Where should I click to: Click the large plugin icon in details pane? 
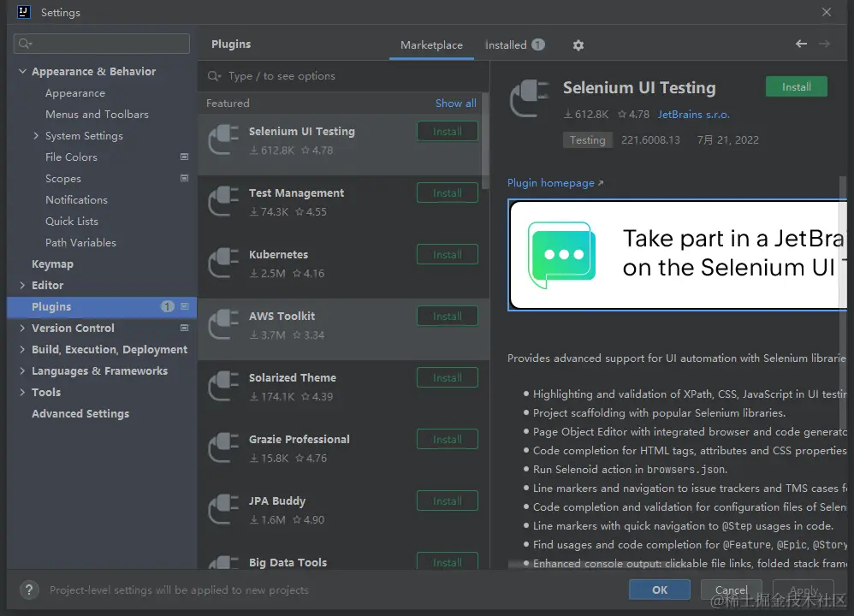click(x=530, y=98)
